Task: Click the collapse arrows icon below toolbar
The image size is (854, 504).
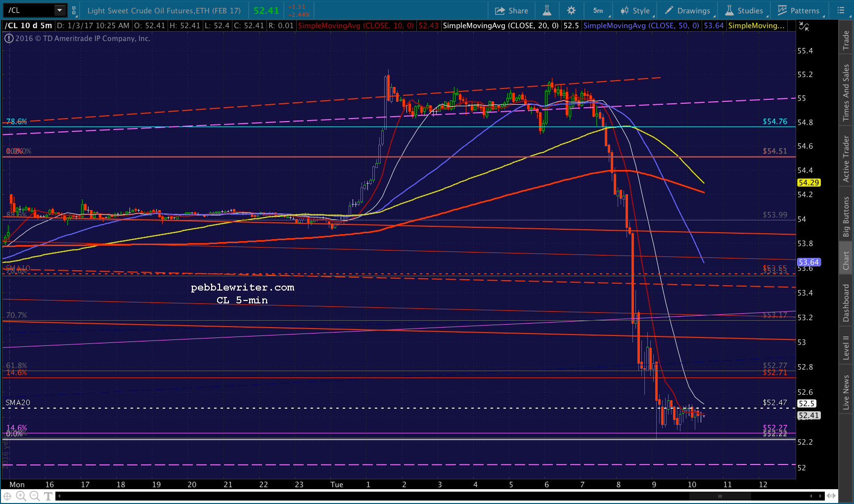Action: pyautogui.click(x=804, y=27)
